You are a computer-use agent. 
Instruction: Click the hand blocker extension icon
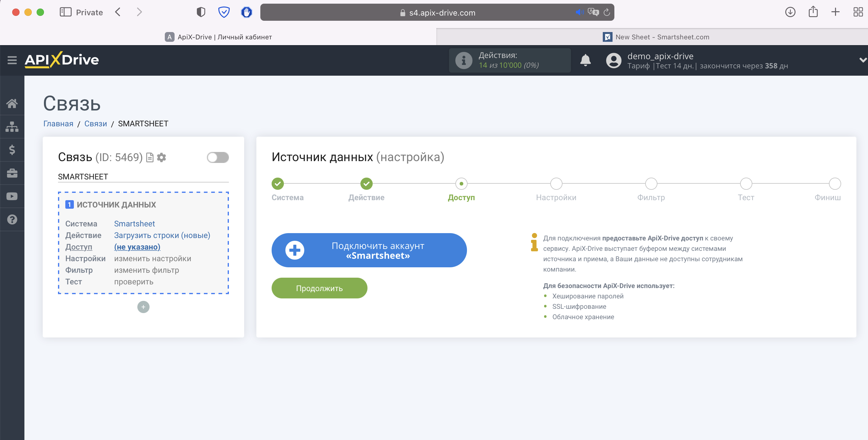pos(247,13)
